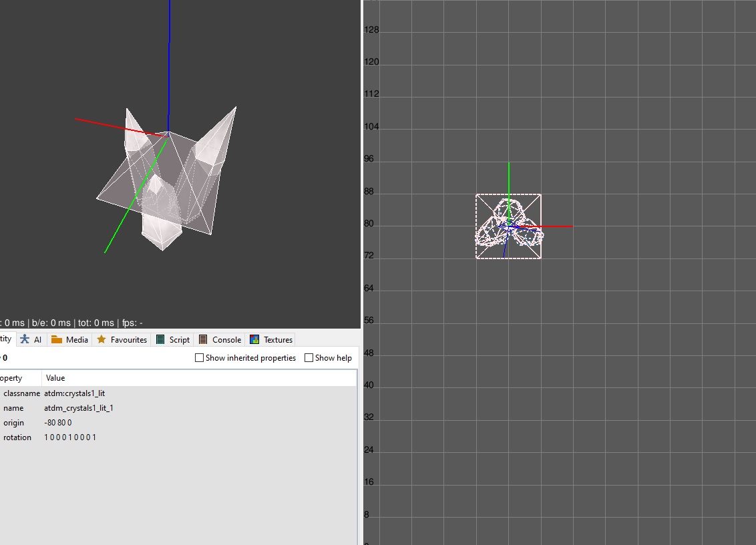756x545 pixels.
Task: Switch to the Entity tab
Action: (5, 339)
